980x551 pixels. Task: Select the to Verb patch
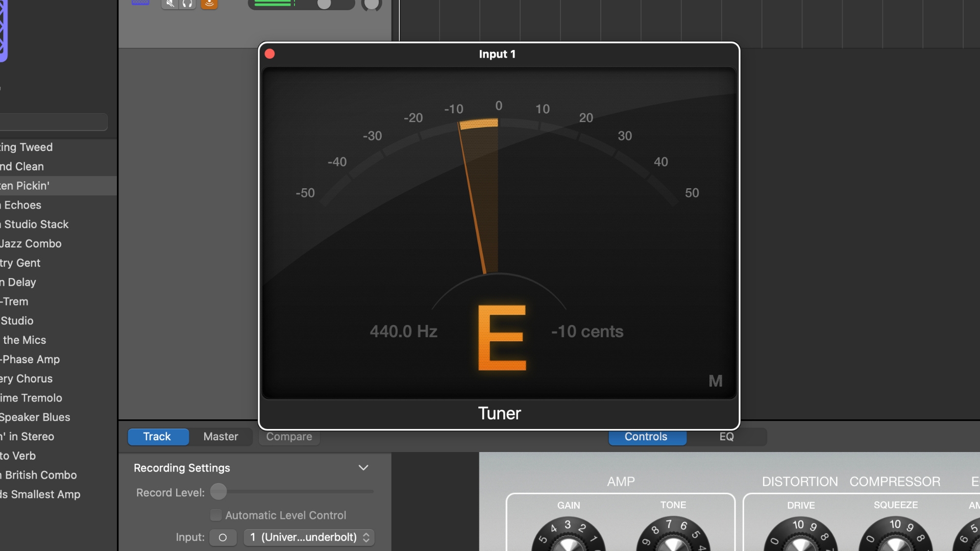pyautogui.click(x=58, y=456)
